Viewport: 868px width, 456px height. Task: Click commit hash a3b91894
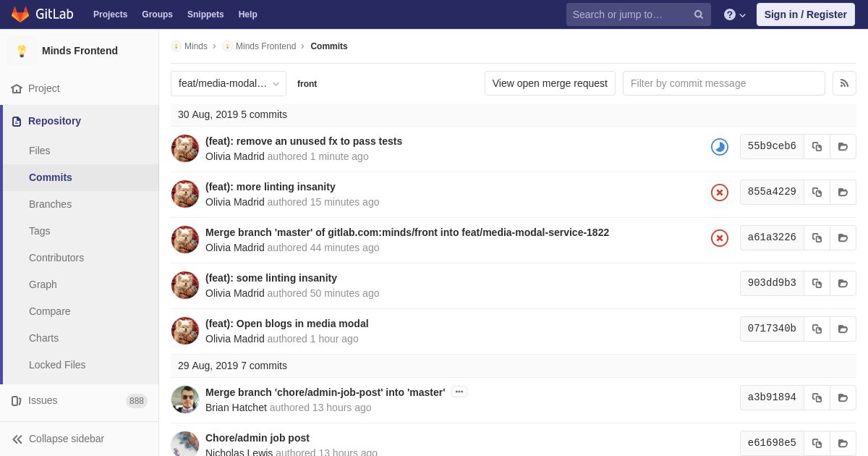772,397
